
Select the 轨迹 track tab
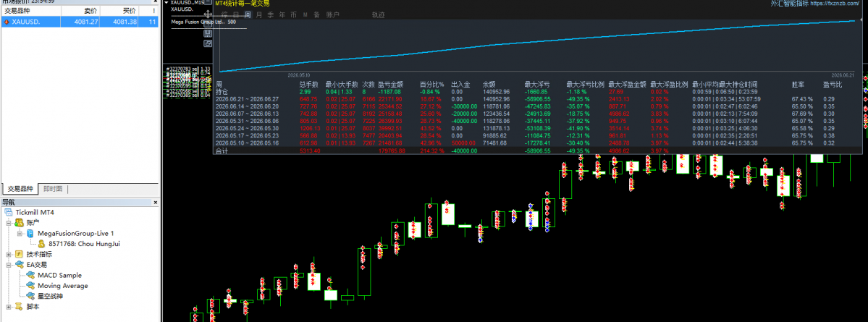(x=378, y=14)
